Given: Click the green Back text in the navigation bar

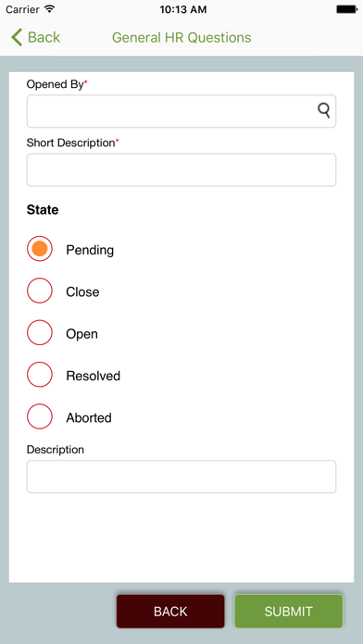Looking at the screenshot, I should (44, 37).
